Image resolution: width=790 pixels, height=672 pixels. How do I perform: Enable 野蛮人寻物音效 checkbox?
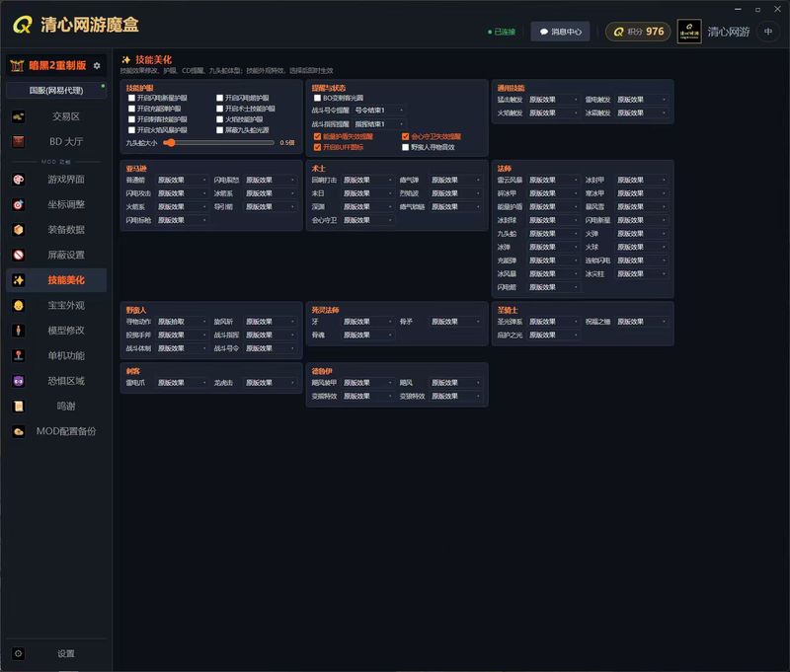[406, 147]
